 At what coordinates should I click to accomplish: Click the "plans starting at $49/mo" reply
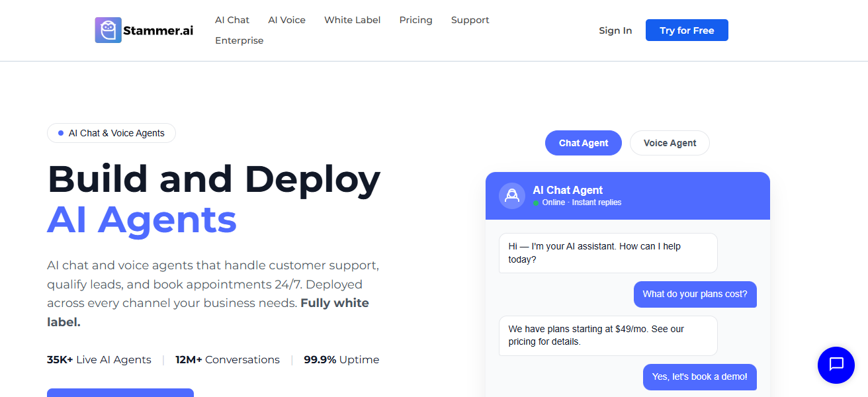(607, 335)
